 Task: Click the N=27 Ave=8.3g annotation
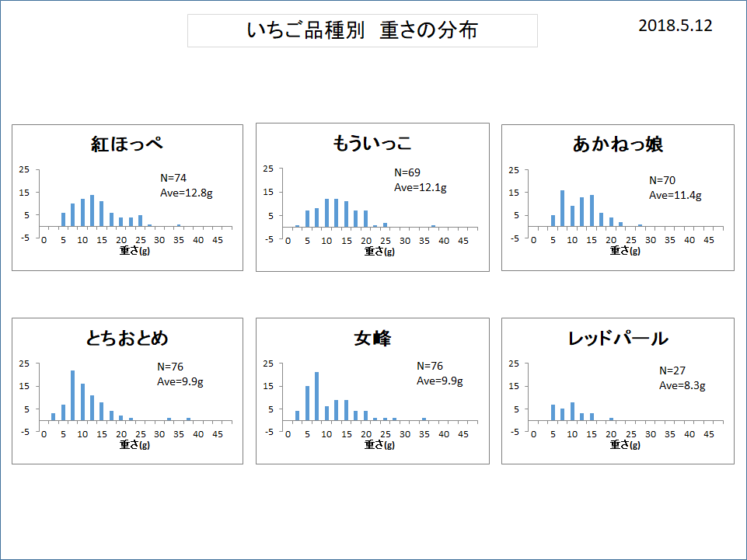[682, 378]
